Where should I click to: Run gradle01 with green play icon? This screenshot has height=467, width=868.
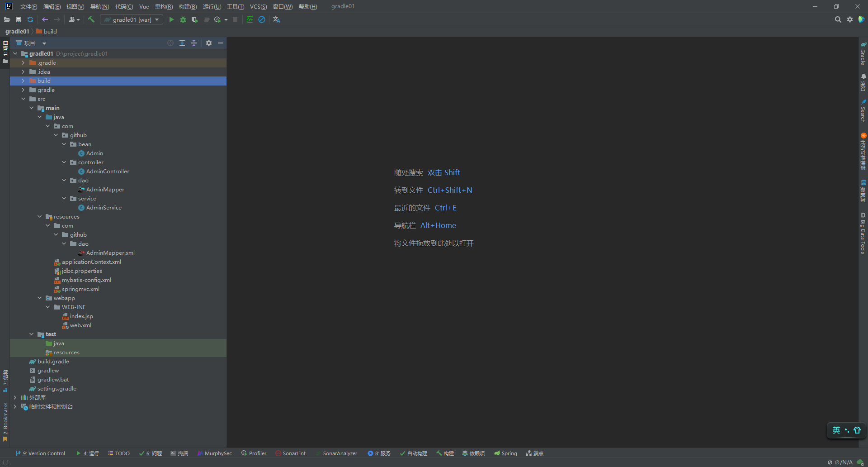[171, 19]
